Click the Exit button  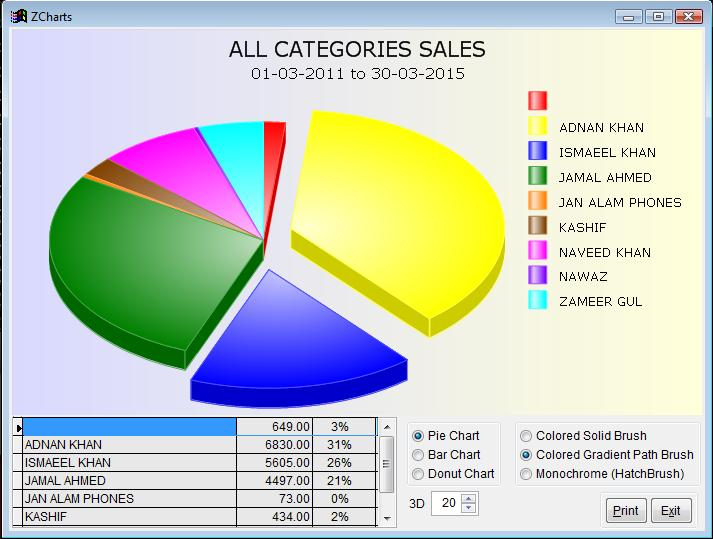click(671, 511)
